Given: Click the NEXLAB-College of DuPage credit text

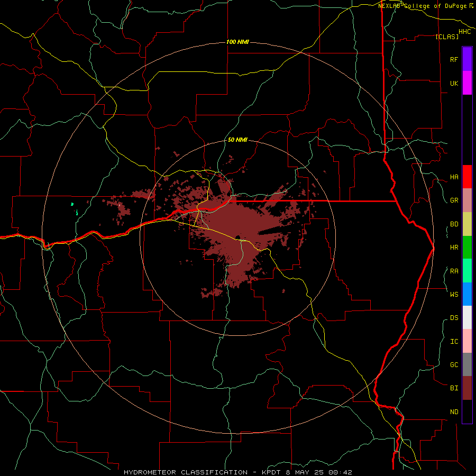Looking at the screenshot, I should [x=422, y=6].
